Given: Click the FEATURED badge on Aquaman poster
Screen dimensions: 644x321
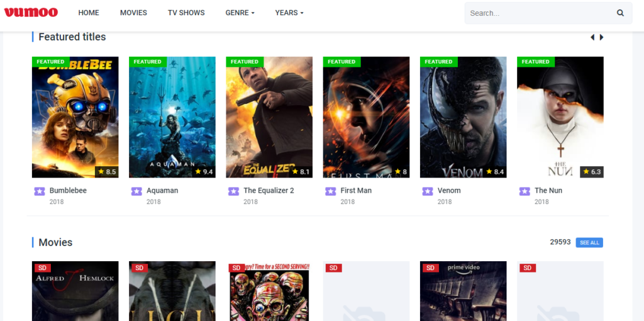Looking at the screenshot, I should coord(147,62).
